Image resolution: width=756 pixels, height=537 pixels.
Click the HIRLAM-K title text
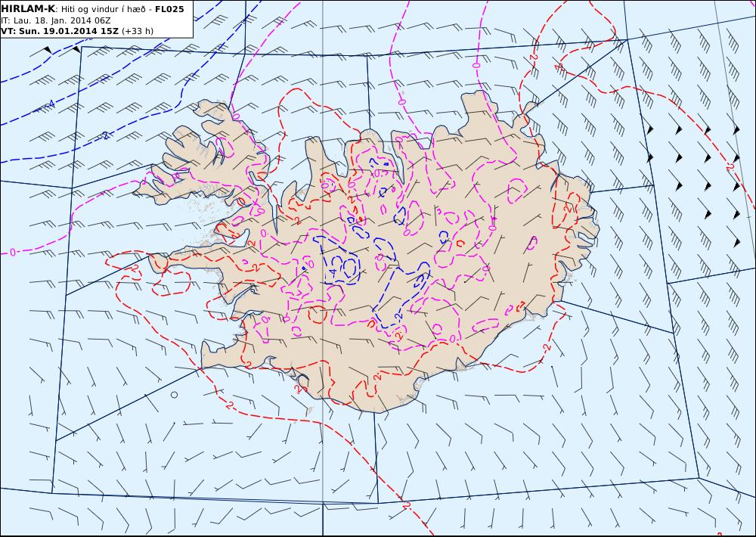coord(28,8)
